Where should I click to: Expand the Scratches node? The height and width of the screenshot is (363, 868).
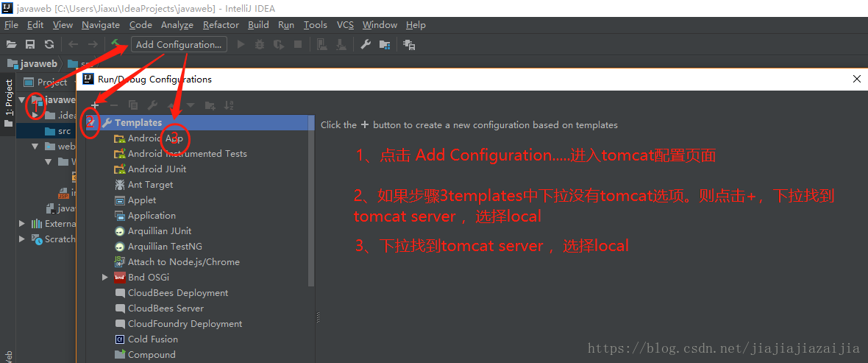pyautogui.click(x=21, y=239)
